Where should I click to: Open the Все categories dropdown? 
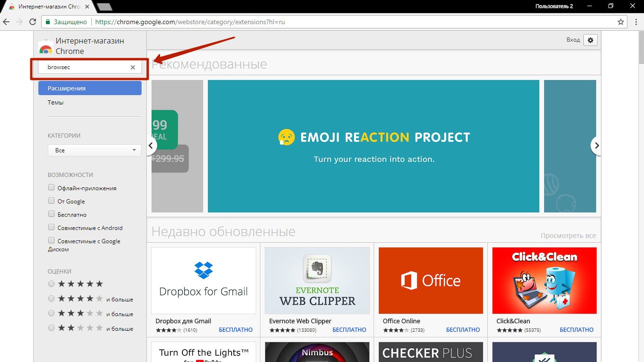tap(95, 150)
